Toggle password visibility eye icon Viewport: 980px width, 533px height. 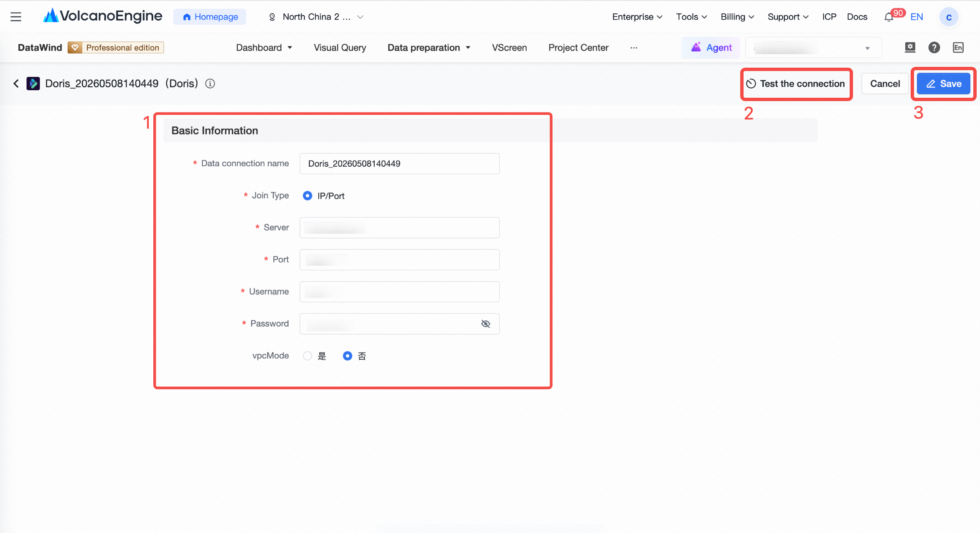(485, 324)
